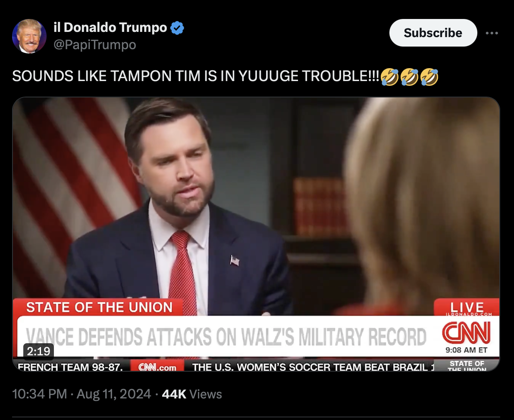Visit the @PapiTrumpo handle link
The width and height of the screenshot is (514, 420).
[x=95, y=44]
